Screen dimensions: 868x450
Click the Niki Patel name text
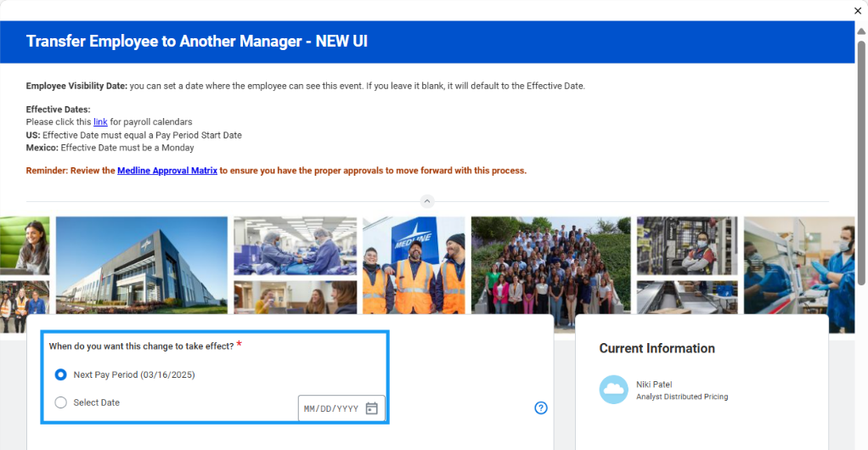coord(654,384)
